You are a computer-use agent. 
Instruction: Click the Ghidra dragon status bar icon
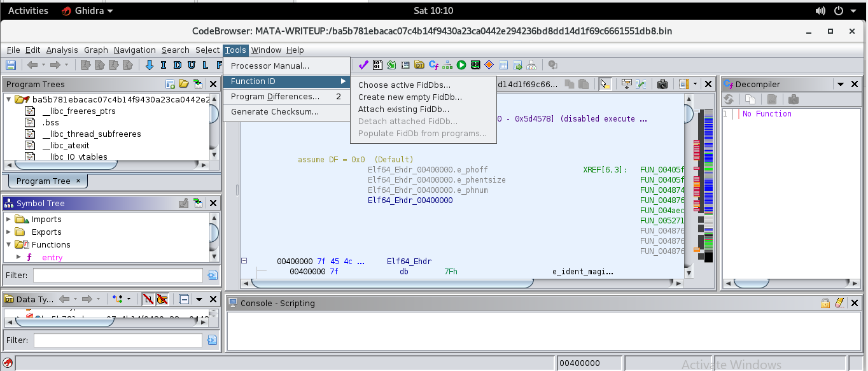point(8,363)
